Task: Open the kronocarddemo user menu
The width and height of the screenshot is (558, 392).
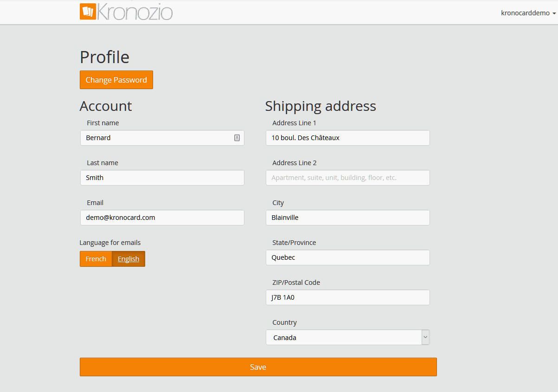Action: point(528,13)
